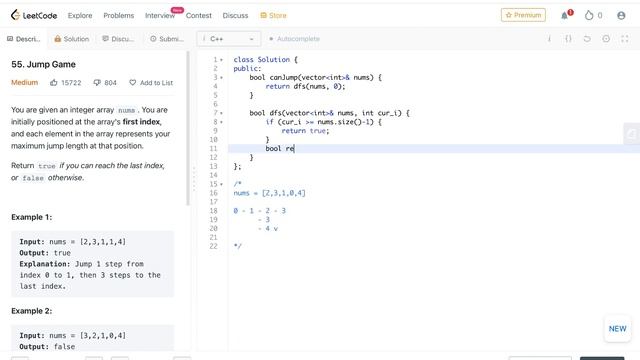Switch to the Submissions tab
This screenshot has width=640, height=360.
tap(167, 39)
